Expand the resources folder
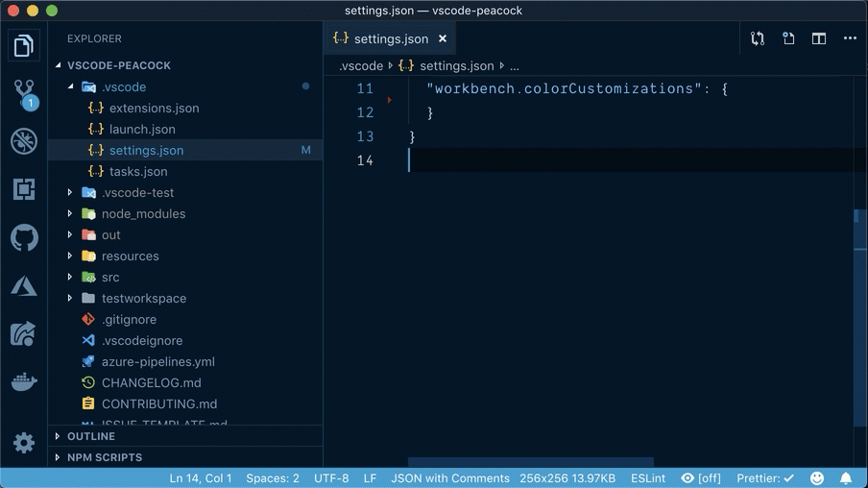868x488 pixels. point(70,256)
